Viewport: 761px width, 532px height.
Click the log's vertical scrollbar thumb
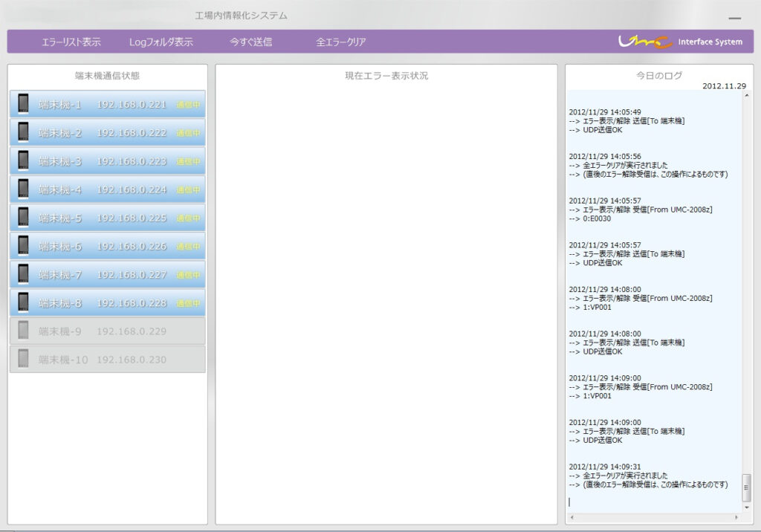746,487
